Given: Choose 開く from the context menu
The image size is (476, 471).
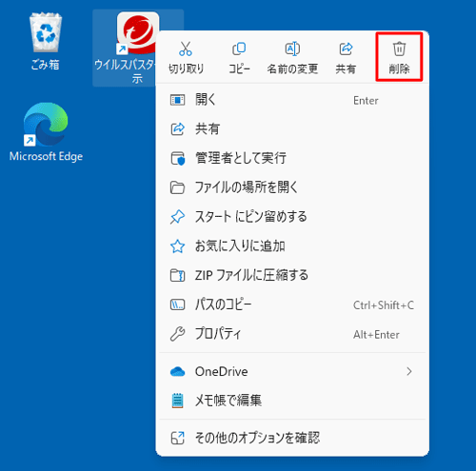Looking at the screenshot, I should [x=292, y=100].
